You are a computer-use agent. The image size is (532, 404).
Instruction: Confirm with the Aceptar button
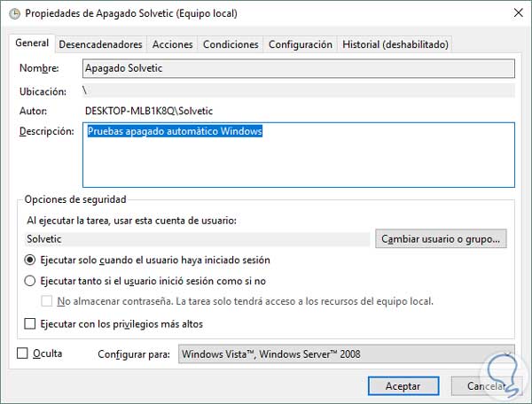point(403,386)
